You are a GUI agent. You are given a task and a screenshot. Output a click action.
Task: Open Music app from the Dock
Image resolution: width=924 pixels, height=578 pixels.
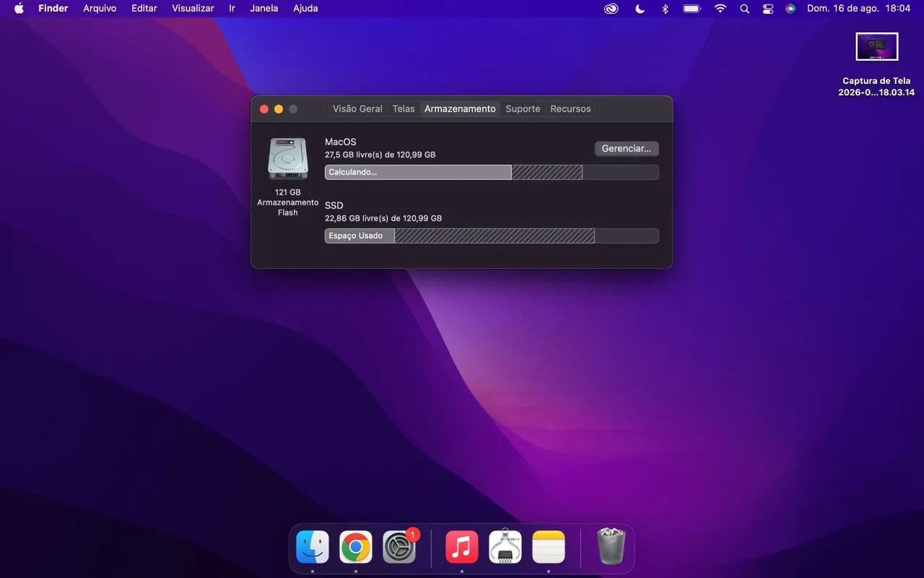click(x=462, y=547)
